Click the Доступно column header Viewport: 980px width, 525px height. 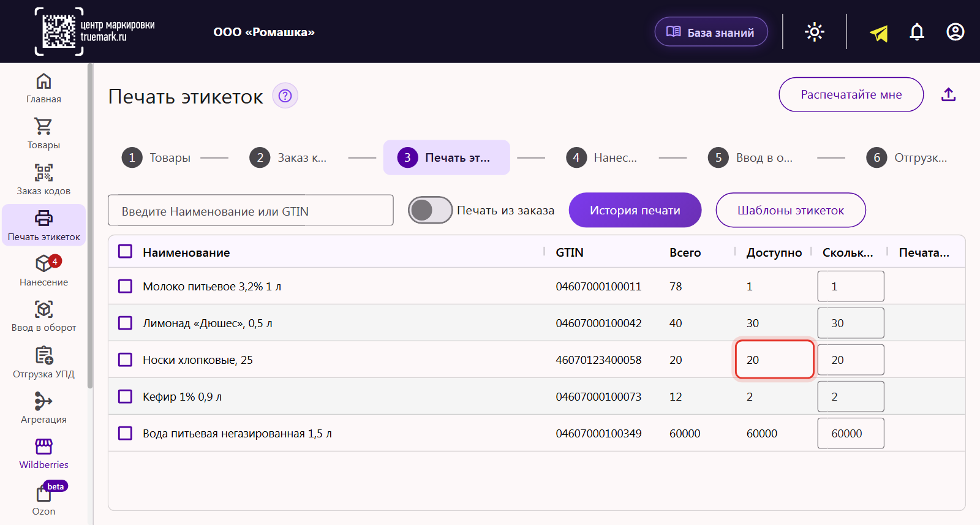click(774, 252)
